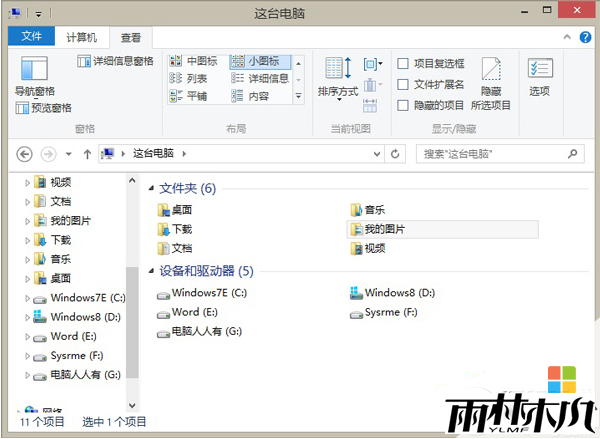Collapse the ribbon with the chevron
Image resolution: width=600 pixels, height=439 pixels.
567,37
